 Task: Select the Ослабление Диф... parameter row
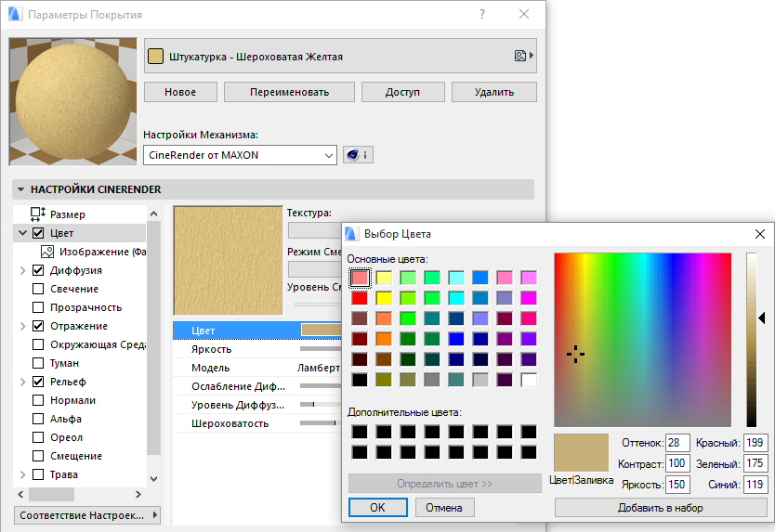coord(257,386)
